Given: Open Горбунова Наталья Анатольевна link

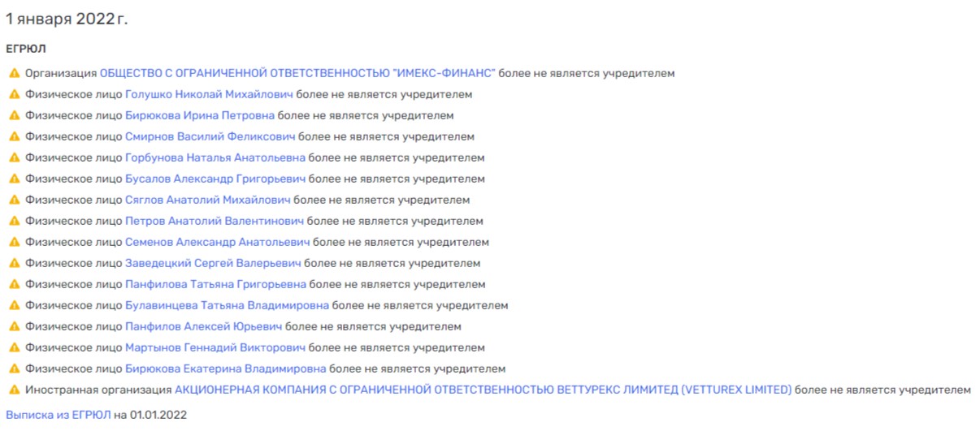Looking at the screenshot, I should pos(215,157).
